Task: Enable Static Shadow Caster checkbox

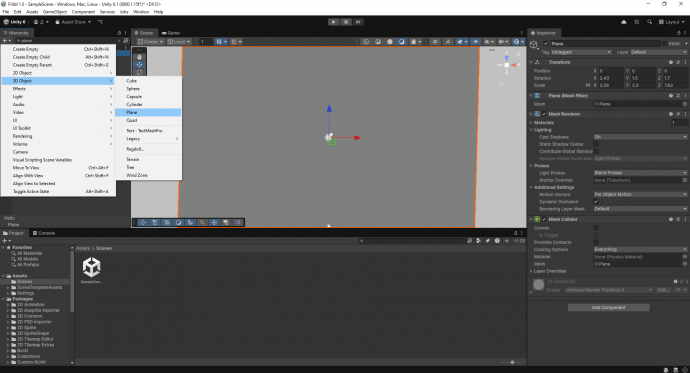Action: click(x=596, y=144)
